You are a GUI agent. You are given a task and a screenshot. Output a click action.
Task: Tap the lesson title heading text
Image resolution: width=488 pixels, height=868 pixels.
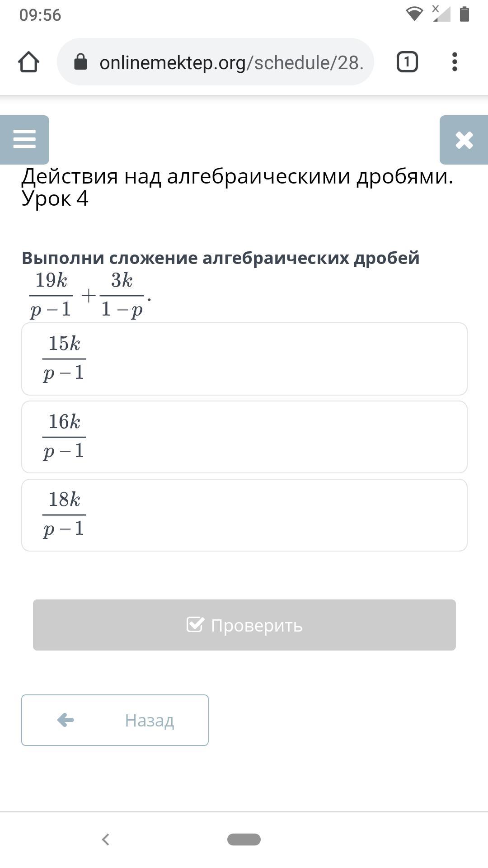[x=237, y=187]
